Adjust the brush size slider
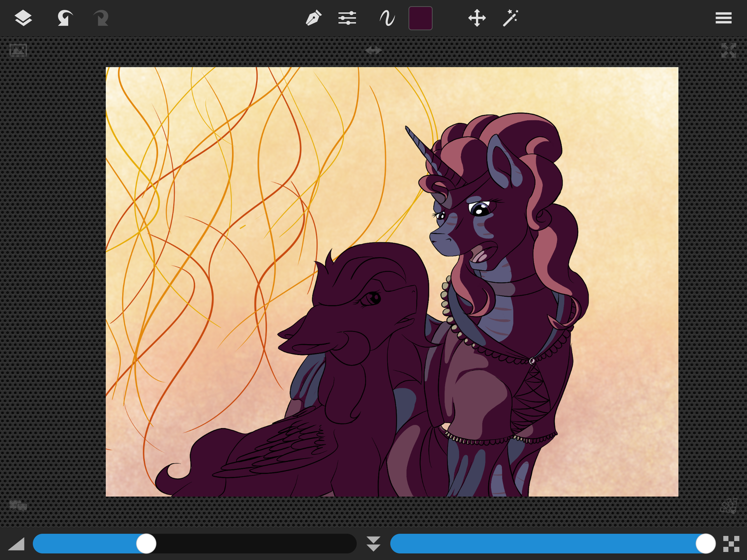 click(195, 544)
